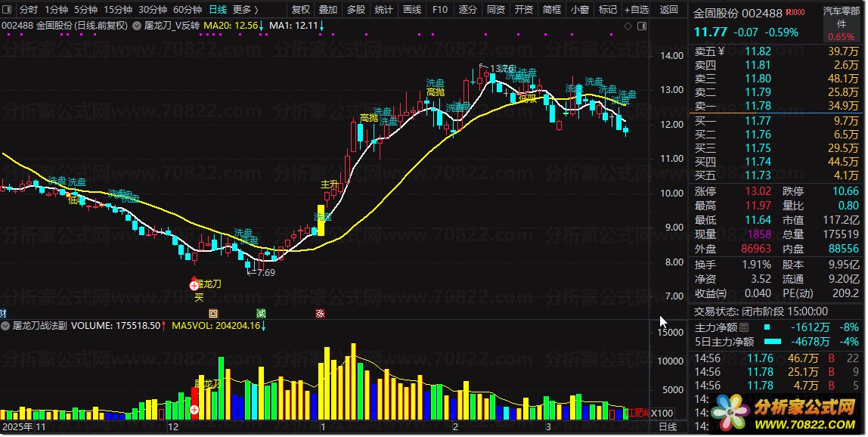Expand the 更多 timeframe options
Image resolution: width=868 pixels, height=437 pixels.
pos(245,9)
